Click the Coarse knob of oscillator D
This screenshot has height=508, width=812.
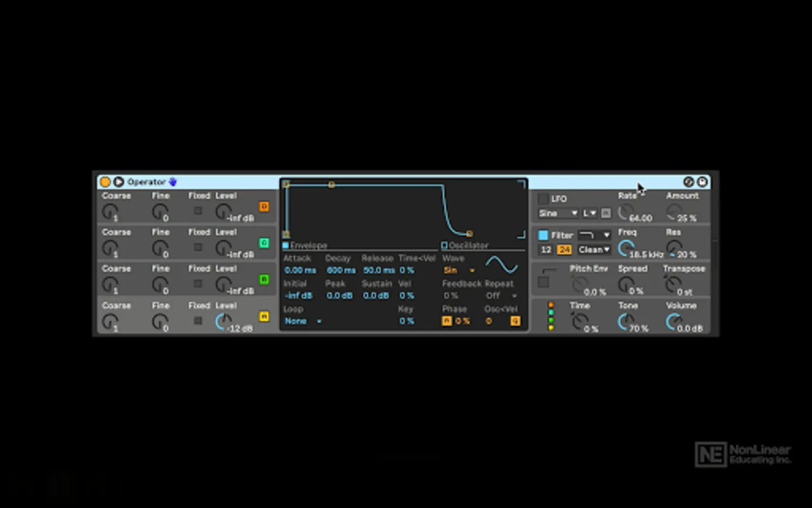tap(109, 212)
